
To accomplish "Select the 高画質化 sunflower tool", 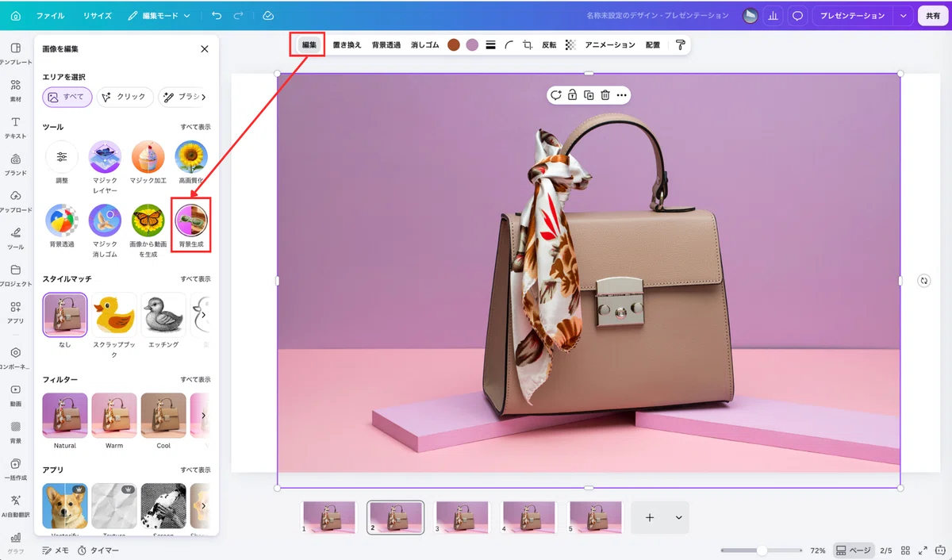I will coord(191,163).
